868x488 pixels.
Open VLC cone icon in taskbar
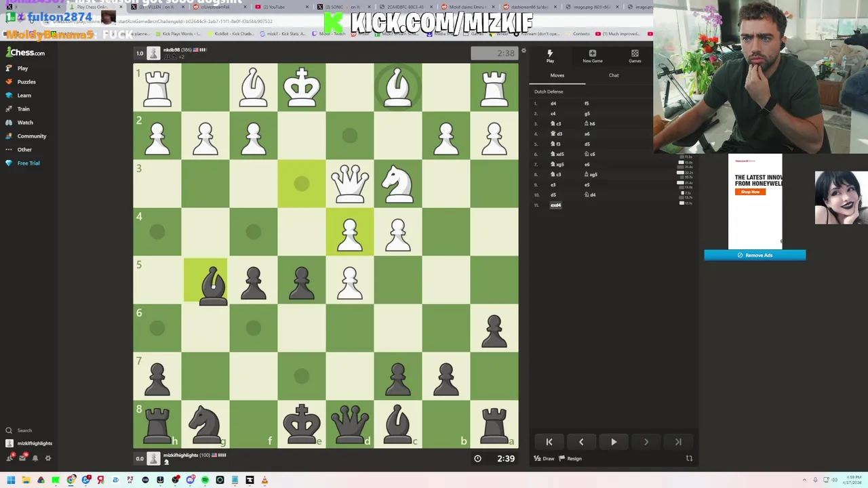point(264,480)
